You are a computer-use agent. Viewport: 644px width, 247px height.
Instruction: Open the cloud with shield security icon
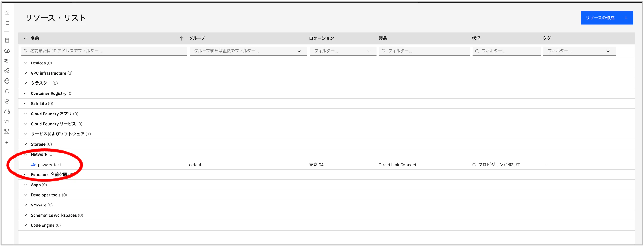7,111
